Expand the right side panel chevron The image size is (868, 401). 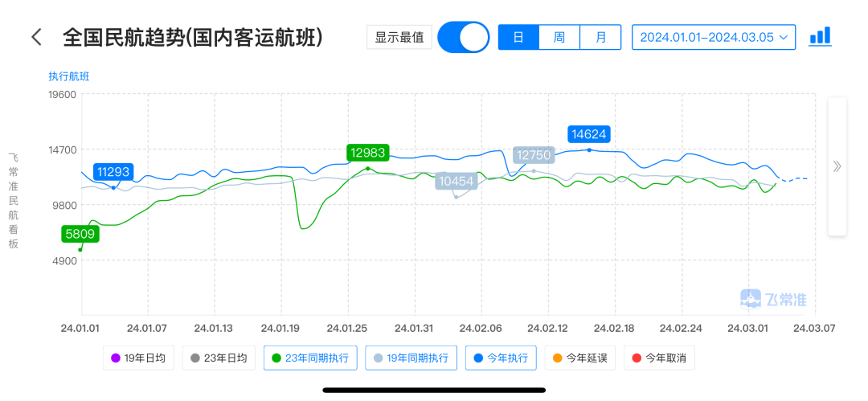(x=837, y=166)
